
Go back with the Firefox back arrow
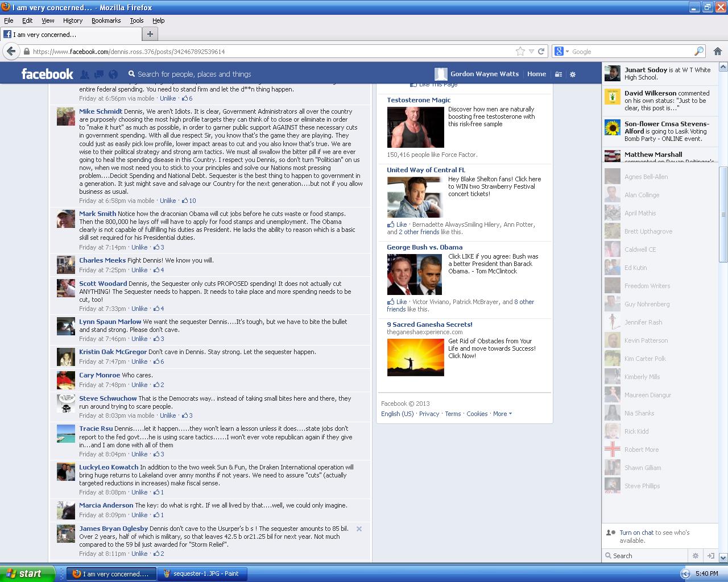click(10, 51)
